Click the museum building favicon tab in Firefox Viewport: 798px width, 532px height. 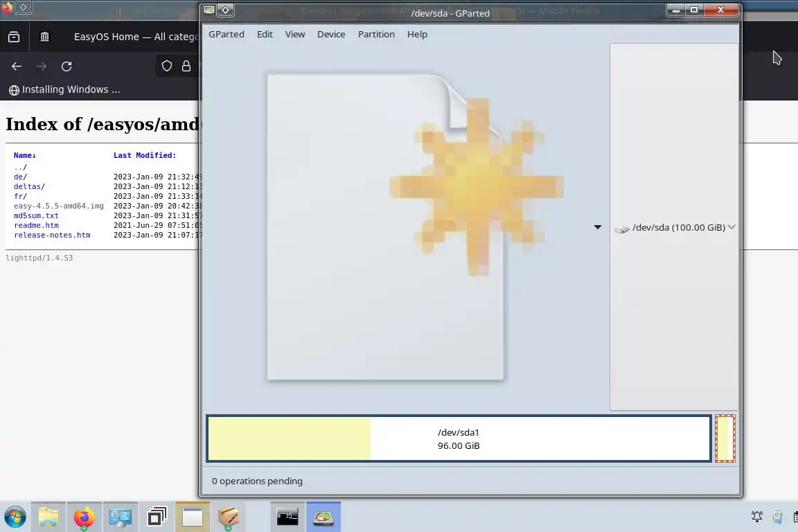pos(45,37)
